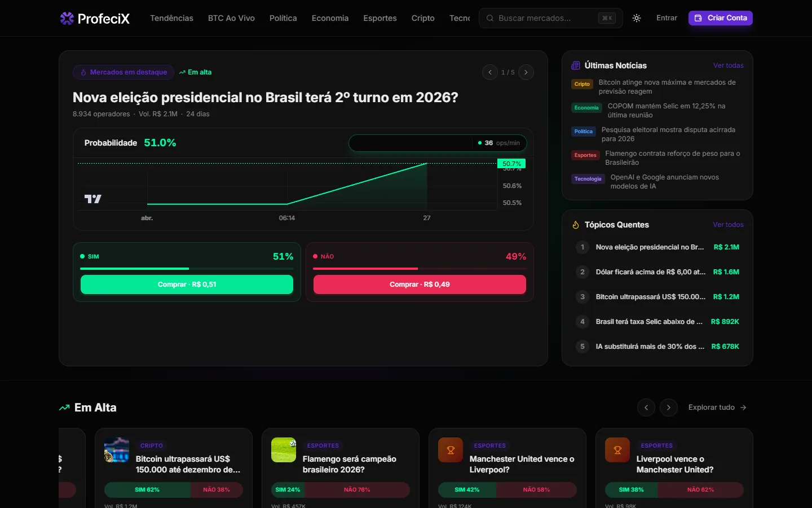Click the Em Alta carousel previous arrow
The height and width of the screenshot is (508, 812).
646,408
